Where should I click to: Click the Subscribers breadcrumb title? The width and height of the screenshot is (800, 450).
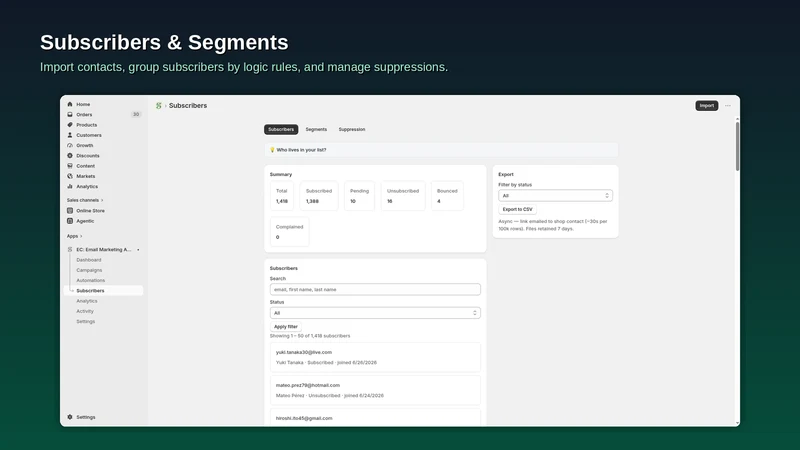click(188, 106)
